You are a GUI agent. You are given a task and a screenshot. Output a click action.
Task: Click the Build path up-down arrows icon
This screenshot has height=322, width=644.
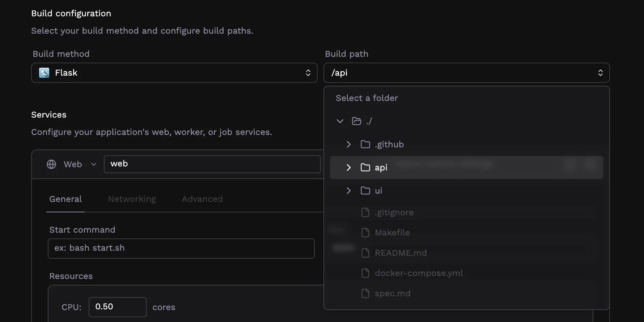(x=600, y=73)
